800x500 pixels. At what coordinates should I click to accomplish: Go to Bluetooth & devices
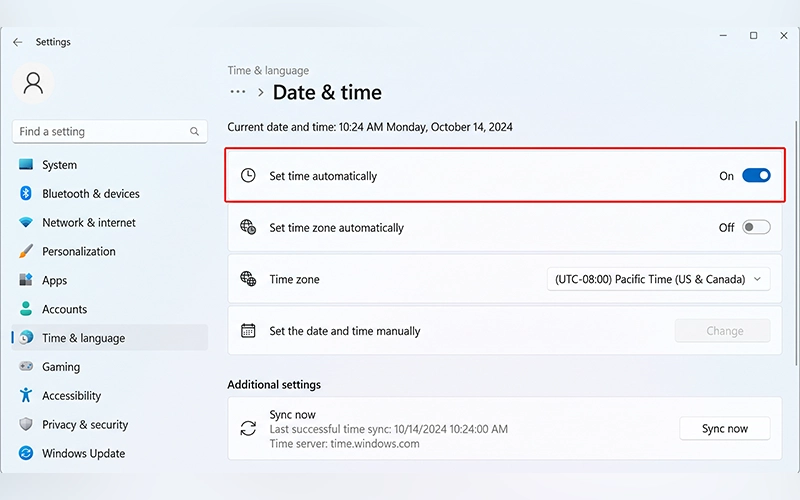coord(110,193)
